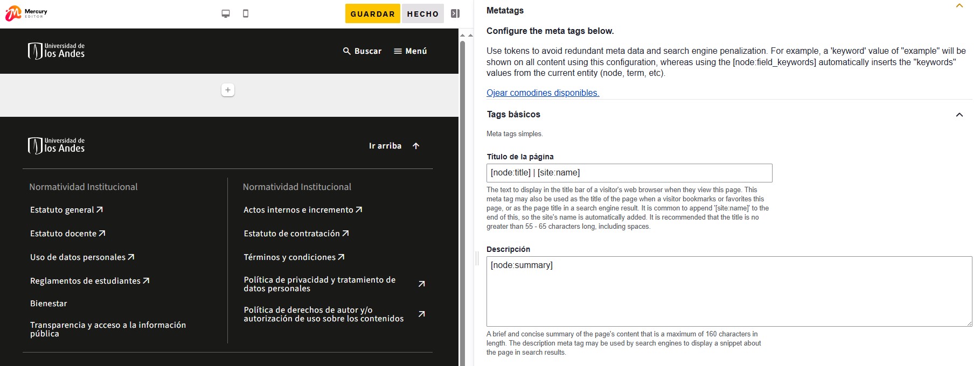Click the Metatags heading text
This screenshot has height=366, width=980.
pos(505,10)
